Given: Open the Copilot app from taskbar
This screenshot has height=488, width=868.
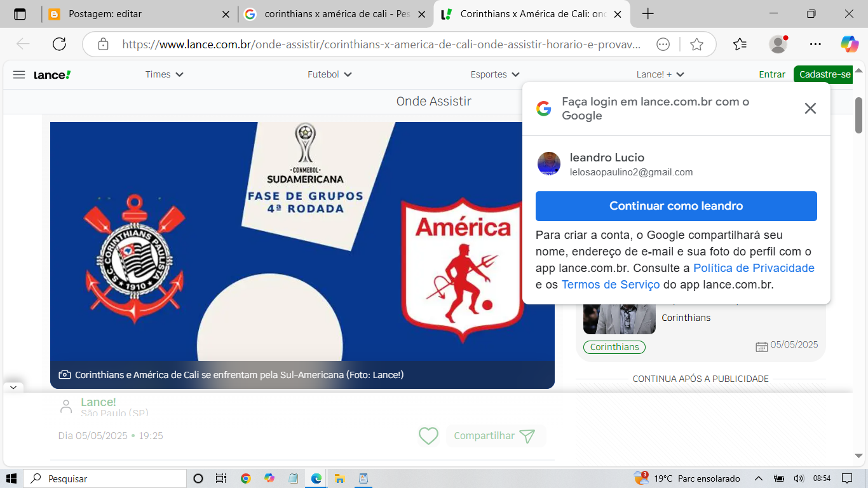Looking at the screenshot, I should point(269,478).
